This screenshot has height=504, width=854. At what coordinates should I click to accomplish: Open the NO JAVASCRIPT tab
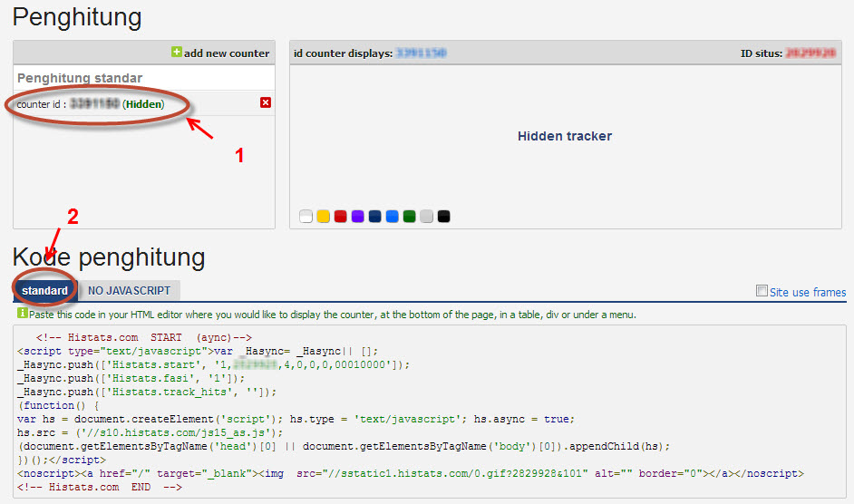(129, 291)
